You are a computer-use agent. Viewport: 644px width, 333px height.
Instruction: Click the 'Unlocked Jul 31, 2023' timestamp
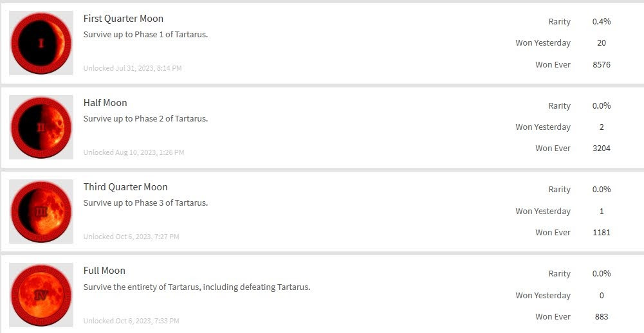(x=133, y=68)
